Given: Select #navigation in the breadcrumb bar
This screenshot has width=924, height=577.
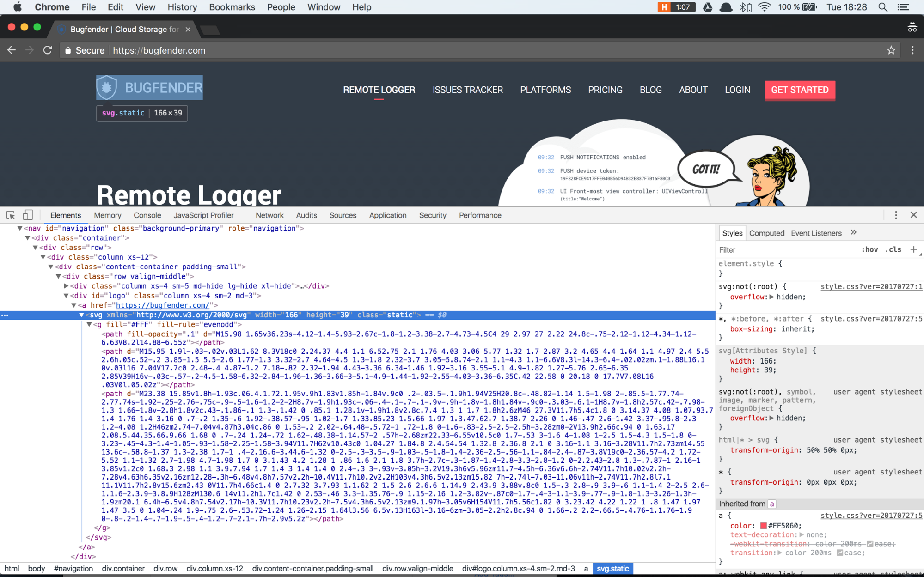Looking at the screenshot, I should (x=73, y=569).
